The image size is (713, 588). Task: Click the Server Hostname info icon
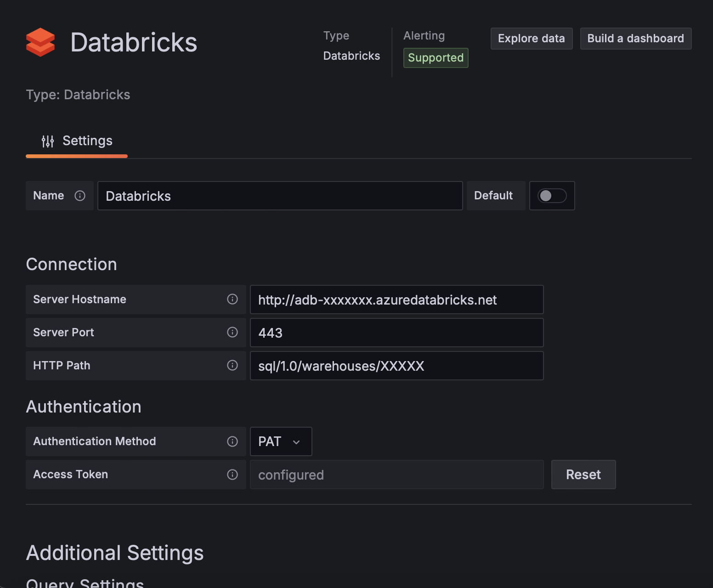(x=232, y=299)
